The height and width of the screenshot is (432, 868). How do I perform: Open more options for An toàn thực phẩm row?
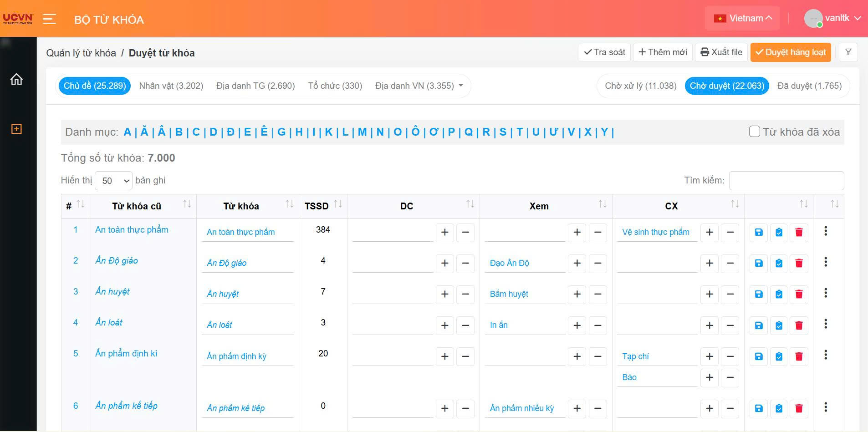tap(826, 231)
